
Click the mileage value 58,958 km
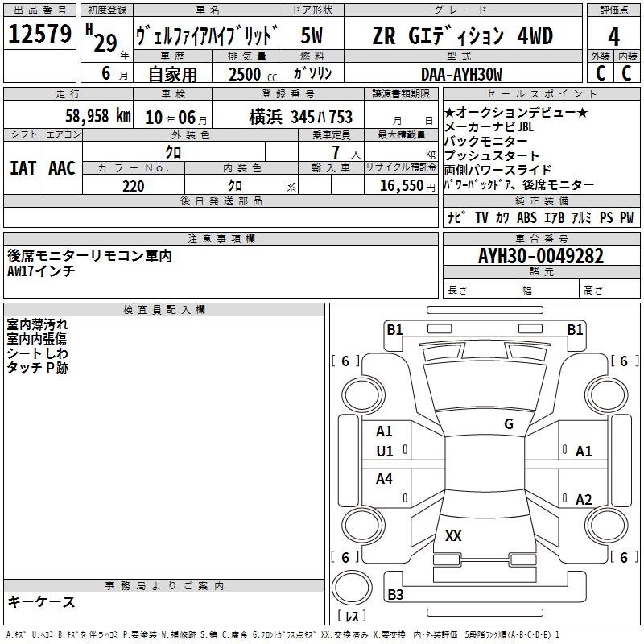[x=98, y=116]
